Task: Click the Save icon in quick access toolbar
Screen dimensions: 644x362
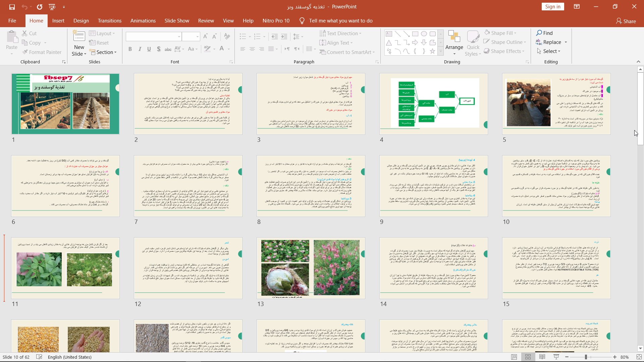Action: (x=12, y=7)
